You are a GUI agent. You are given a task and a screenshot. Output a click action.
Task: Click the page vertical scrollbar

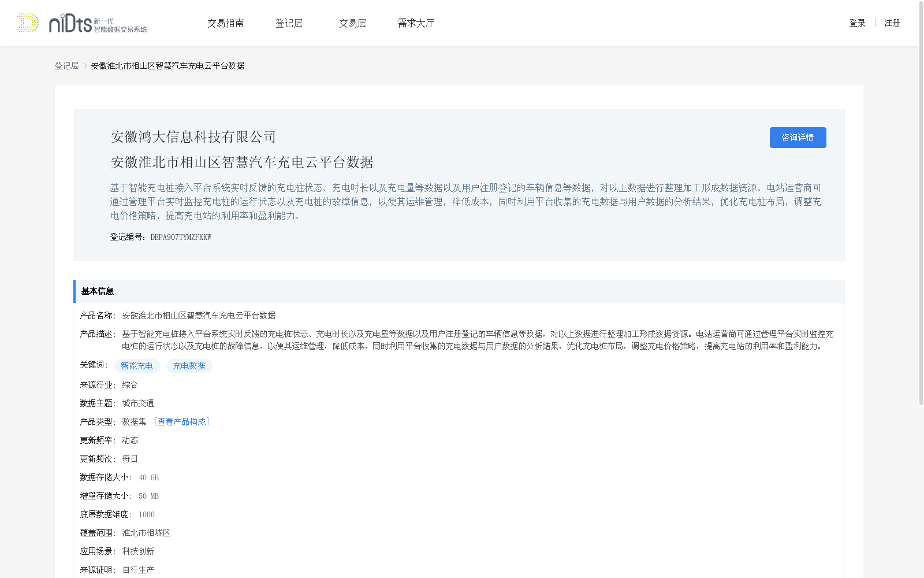click(x=921, y=202)
